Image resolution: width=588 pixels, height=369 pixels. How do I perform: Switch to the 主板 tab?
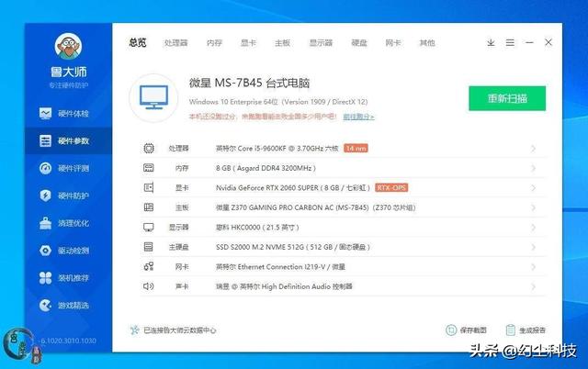(282, 43)
